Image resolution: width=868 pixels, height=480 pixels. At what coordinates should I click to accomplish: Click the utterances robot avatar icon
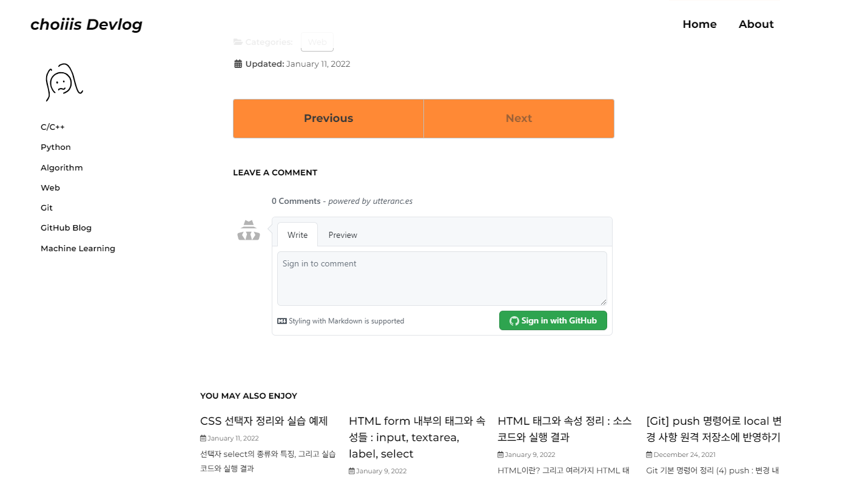(x=248, y=229)
